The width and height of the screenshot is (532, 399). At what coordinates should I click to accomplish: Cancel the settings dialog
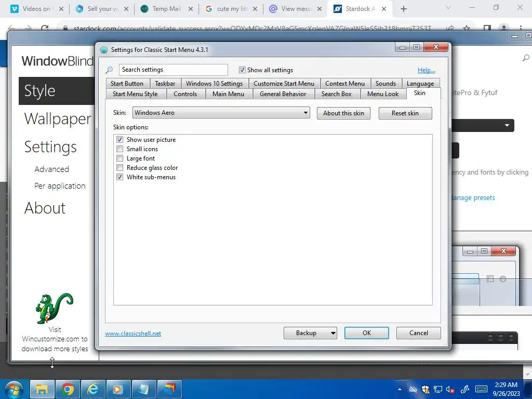[419, 333]
